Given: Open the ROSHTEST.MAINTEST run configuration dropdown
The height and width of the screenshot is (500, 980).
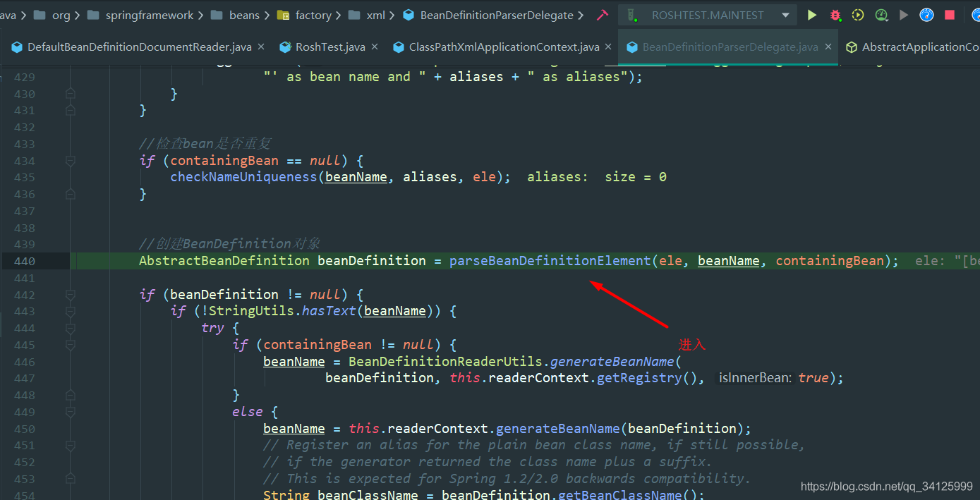Looking at the screenshot, I should pos(708,15).
